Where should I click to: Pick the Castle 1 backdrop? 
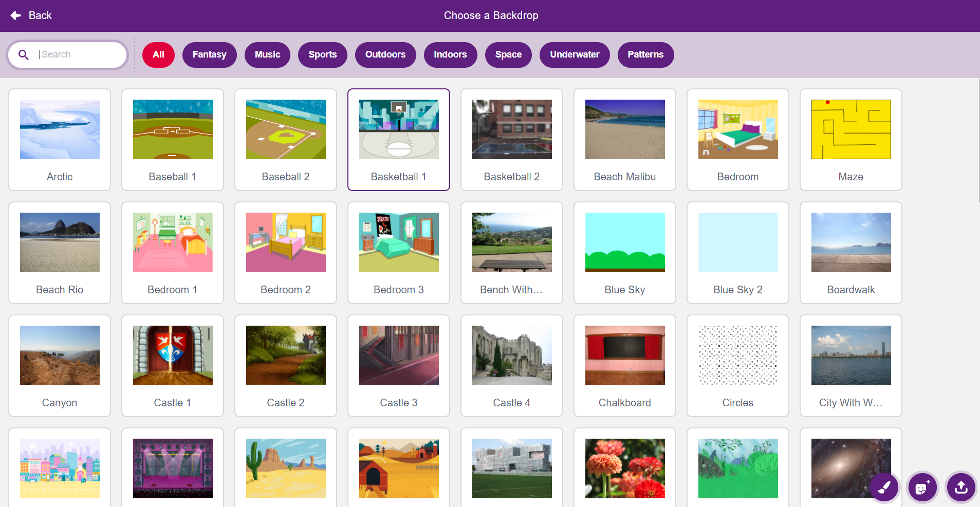click(173, 366)
